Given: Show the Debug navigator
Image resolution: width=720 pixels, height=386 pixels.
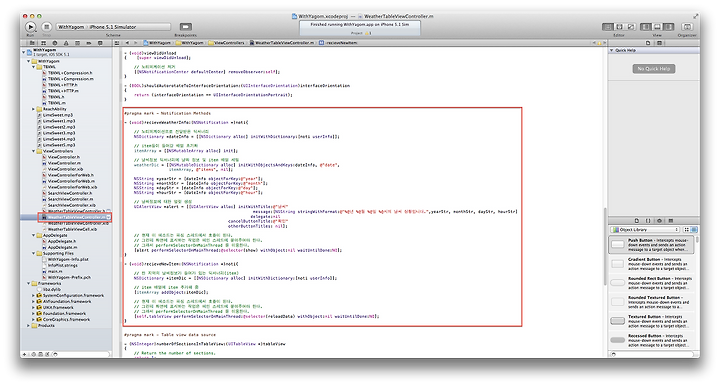Looking at the screenshot, I should [77, 43].
